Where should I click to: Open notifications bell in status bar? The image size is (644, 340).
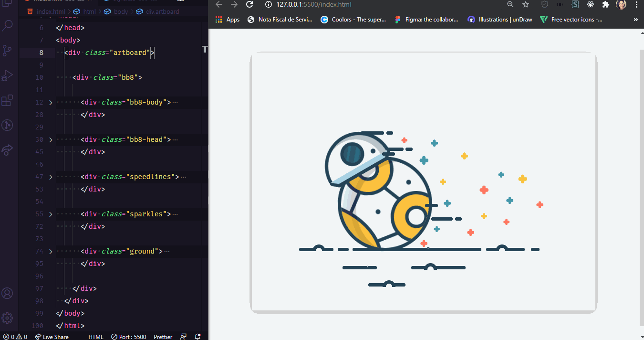point(198,337)
